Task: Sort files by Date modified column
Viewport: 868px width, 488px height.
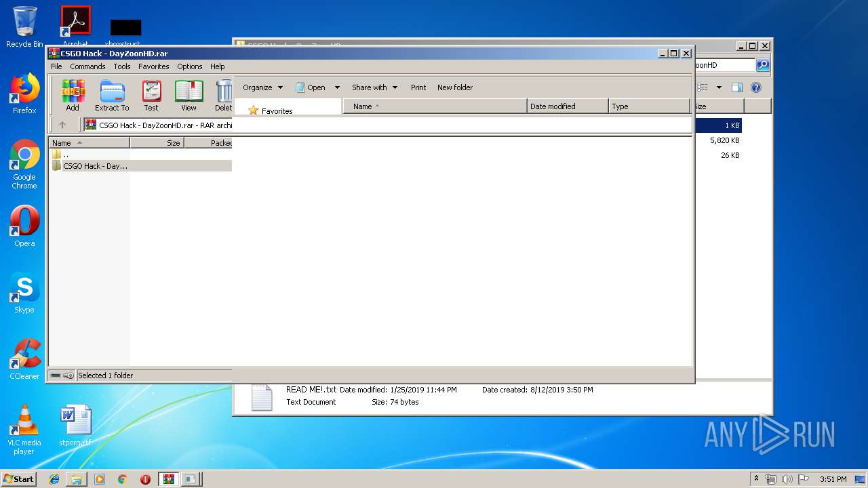Action: tap(568, 106)
